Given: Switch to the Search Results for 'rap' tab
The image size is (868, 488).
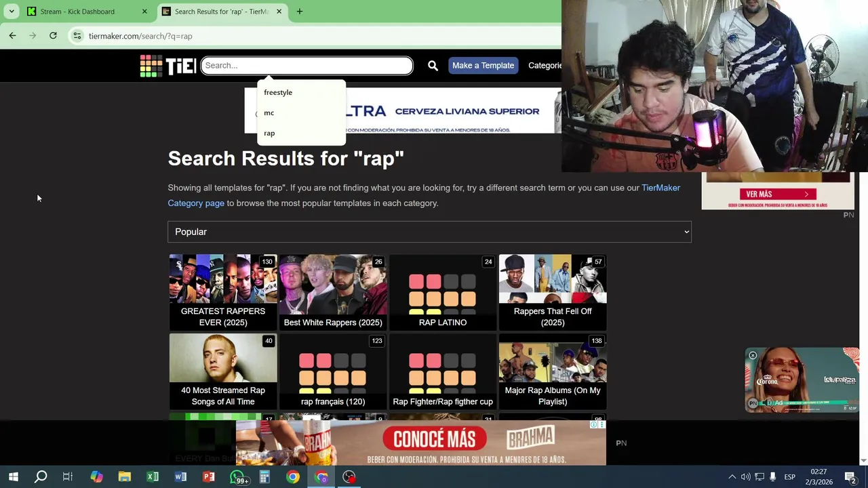Looking at the screenshot, I should pos(222,12).
